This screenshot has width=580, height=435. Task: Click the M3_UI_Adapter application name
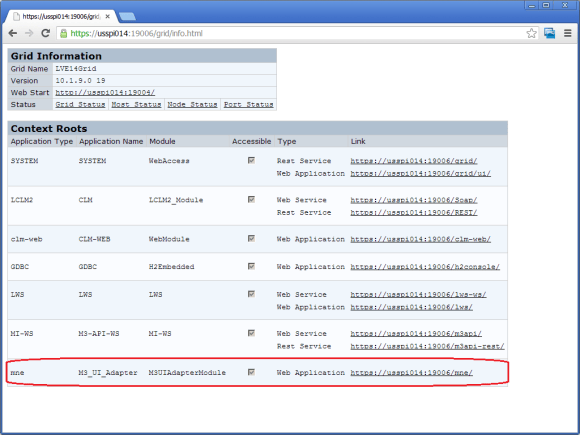pyautogui.click(x=108, y=373)
